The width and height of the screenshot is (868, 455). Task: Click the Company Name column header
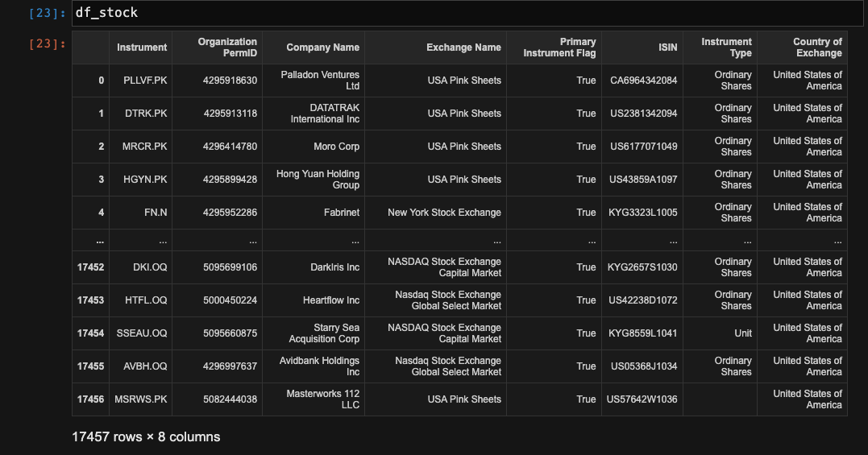(x=322, y=48)
